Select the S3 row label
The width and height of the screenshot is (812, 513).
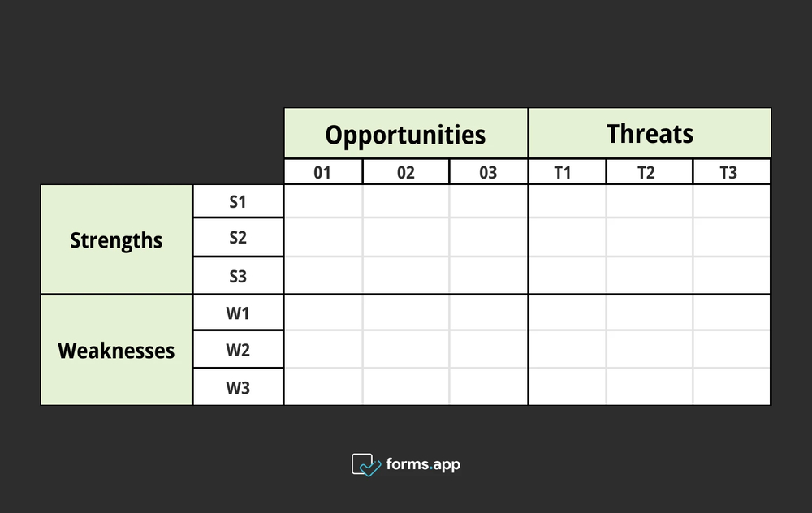coord(238,276)
